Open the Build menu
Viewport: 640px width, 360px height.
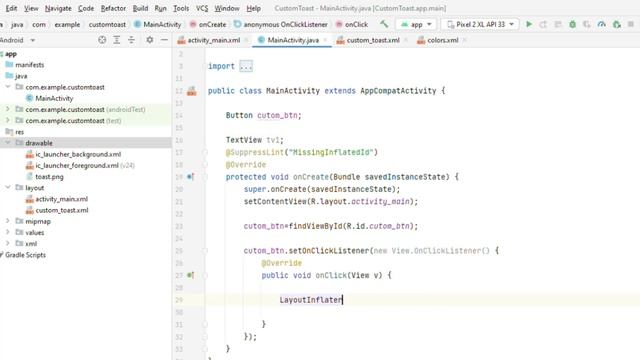click(x=140, y=8)
